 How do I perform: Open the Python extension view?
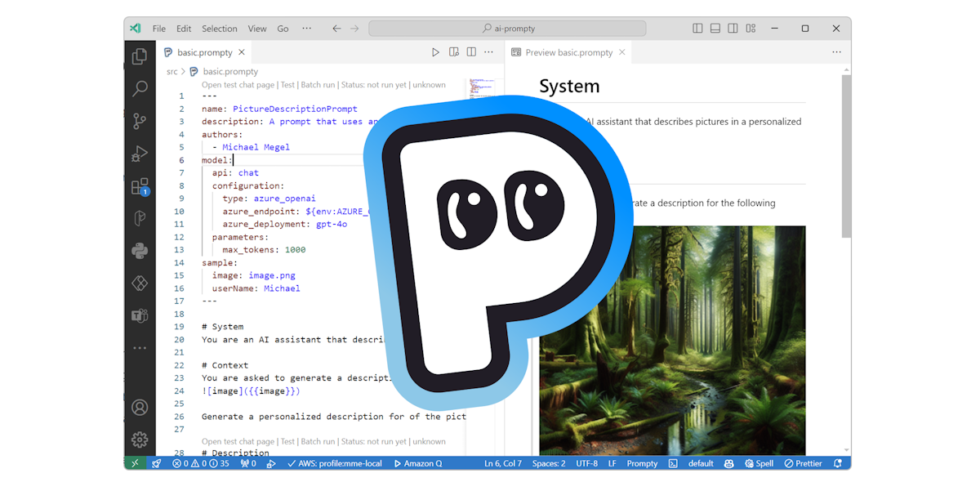pos(139,251)
